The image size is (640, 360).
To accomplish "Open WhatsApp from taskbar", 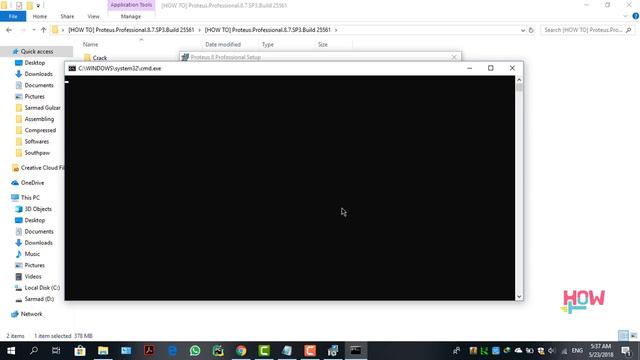I will [x=195, y=351].
